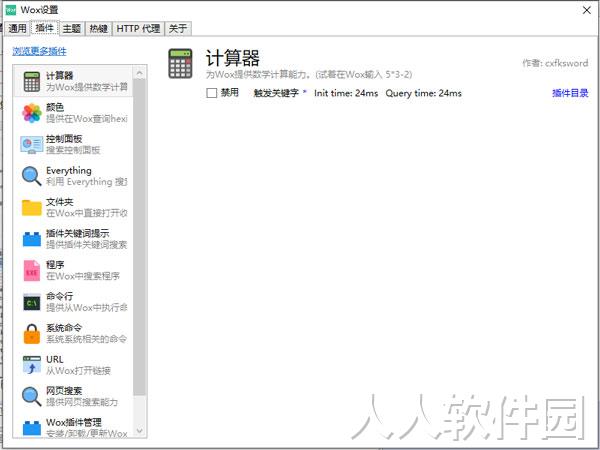This screenshot has width=600, height=450.
Task: Select the 网页搜索 plugin row title
Action: click(x=64, y=391)
